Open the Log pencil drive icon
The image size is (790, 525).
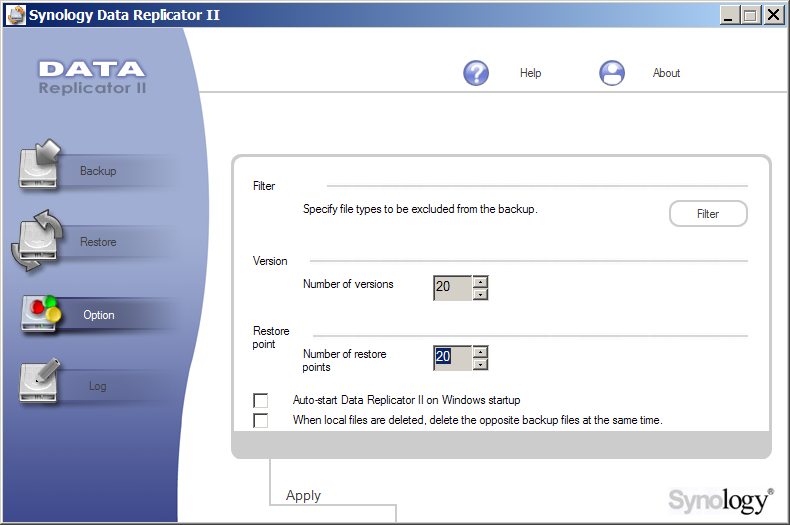point(39,381)
